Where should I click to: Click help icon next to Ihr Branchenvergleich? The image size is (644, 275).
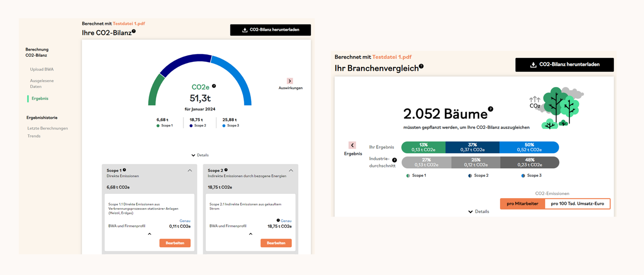point(421,66)
